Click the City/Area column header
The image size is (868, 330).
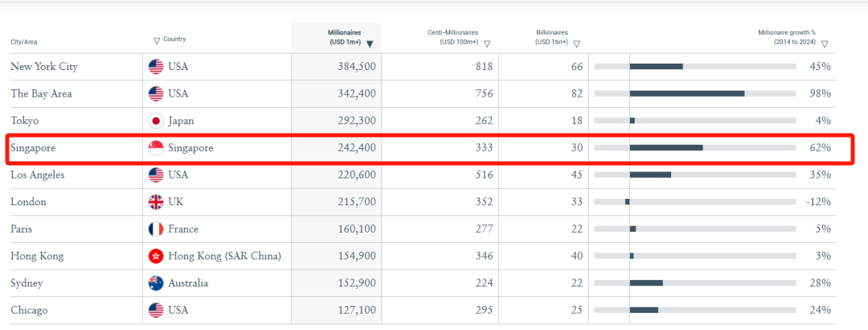(24, 42)
